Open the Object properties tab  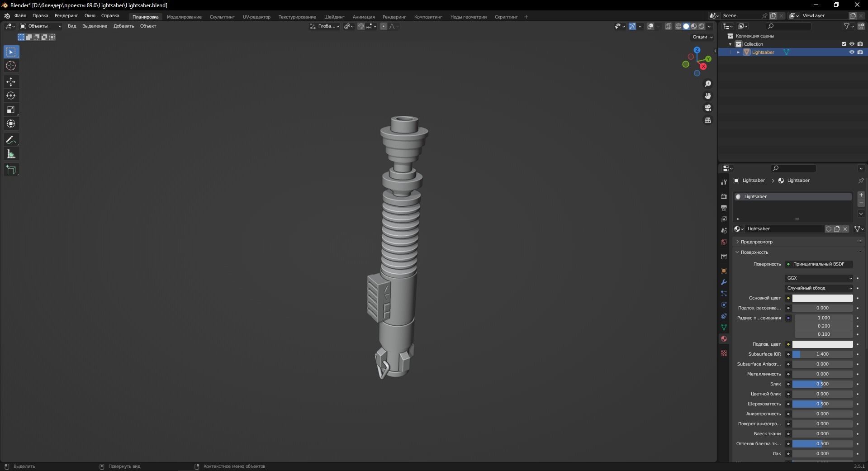coord(724,271)
